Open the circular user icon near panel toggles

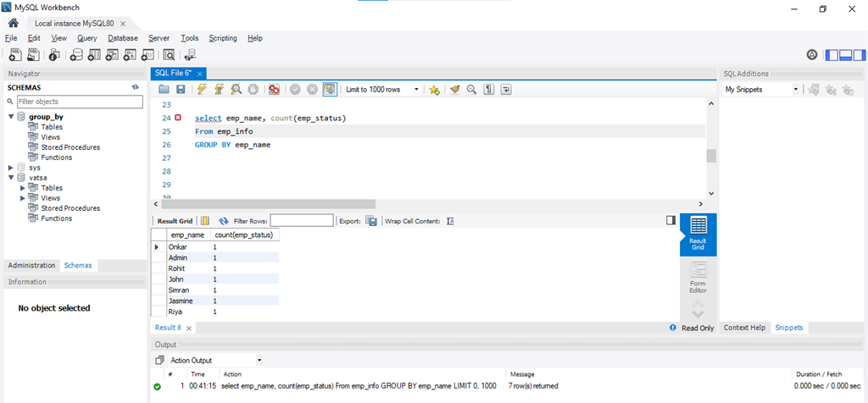812,55
